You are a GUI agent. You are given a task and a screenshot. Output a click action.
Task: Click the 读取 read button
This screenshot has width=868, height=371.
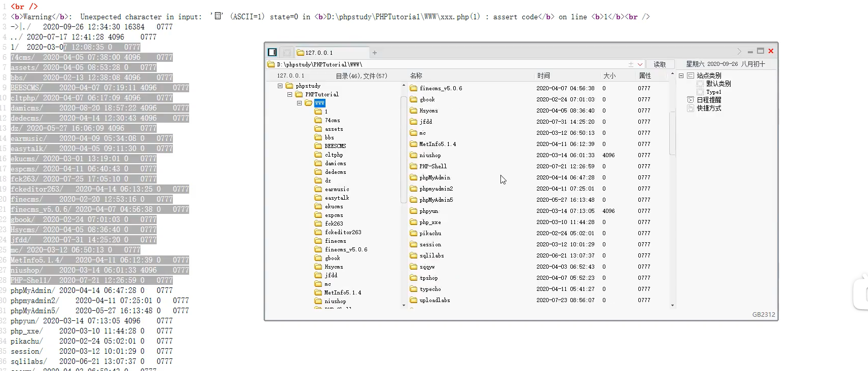click(660, 64)
